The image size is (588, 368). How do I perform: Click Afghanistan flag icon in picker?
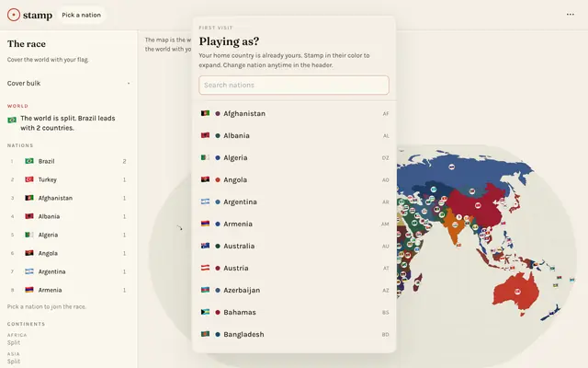point(205,113)
